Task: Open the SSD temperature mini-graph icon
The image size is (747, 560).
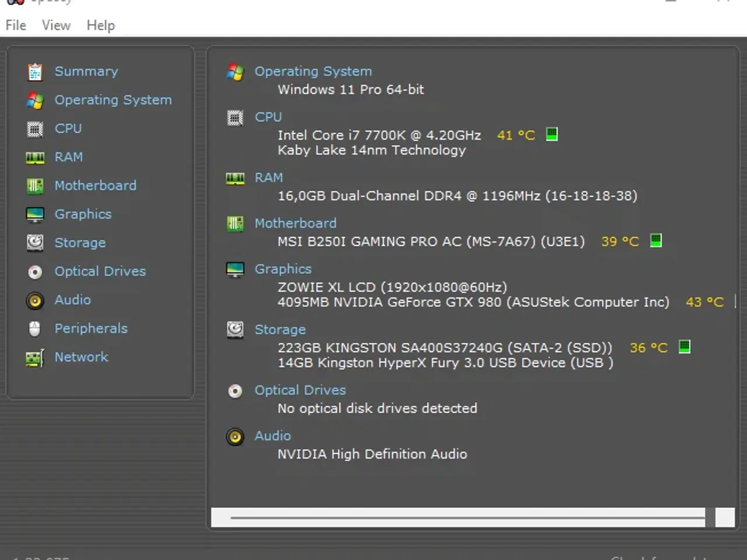Action: 685,346
